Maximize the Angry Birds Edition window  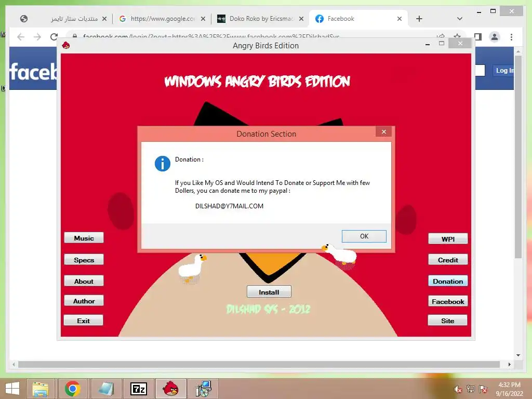pos(442,44)
